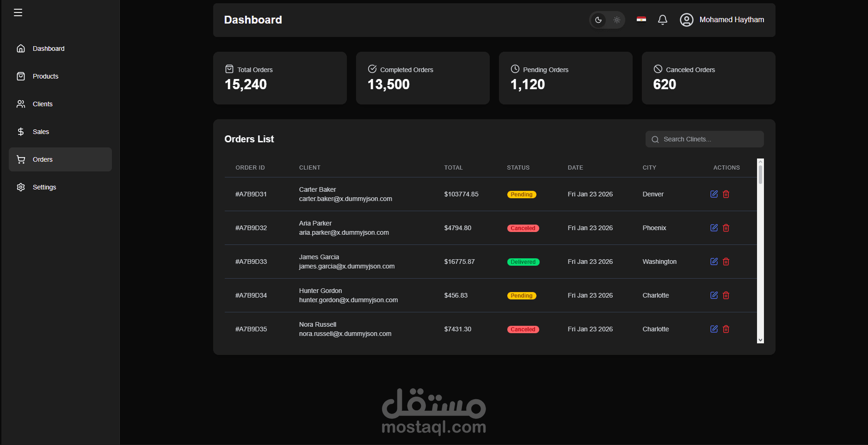Screen dimensions: 868x445
Task: Click the Canceled badge for Nora Russell
Action: 523,329
